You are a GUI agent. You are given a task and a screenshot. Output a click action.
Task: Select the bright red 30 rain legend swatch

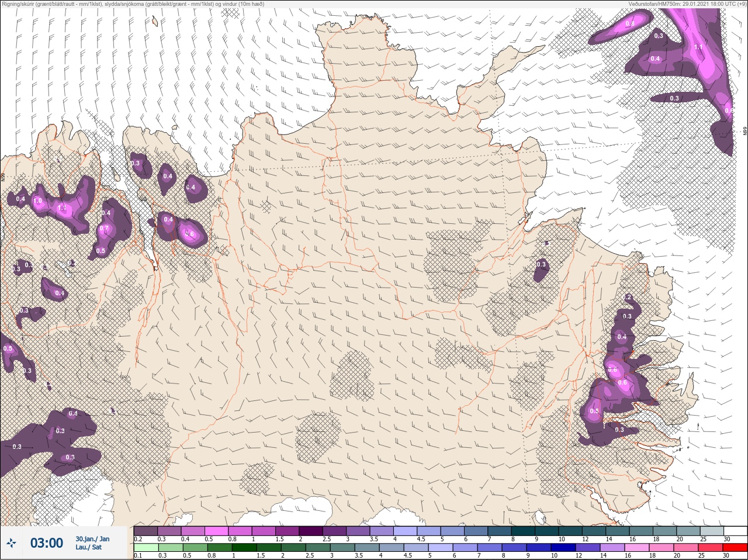735,548
